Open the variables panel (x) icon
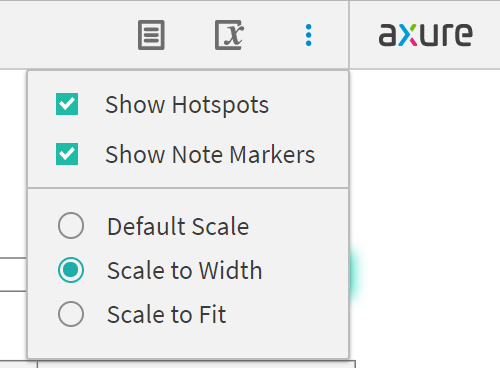 [230, 35]
